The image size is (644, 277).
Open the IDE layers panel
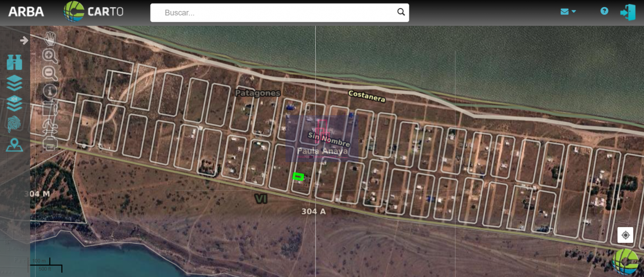(14, 104)
